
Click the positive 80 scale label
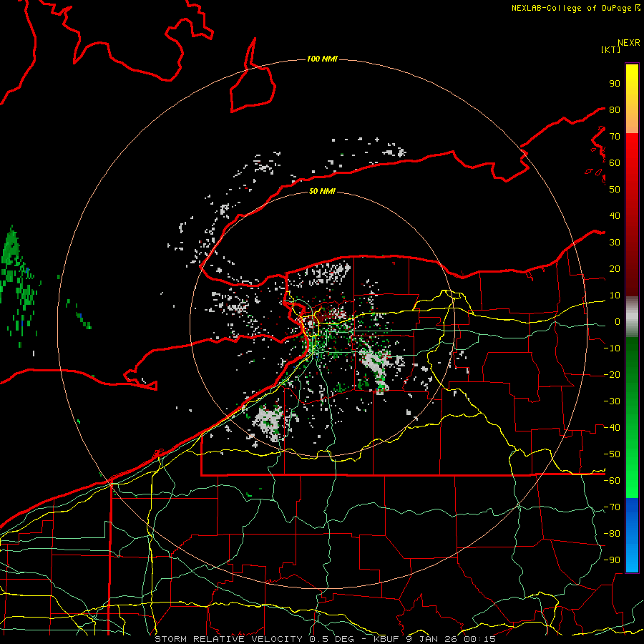pyautogui.click(x=615, y=110)
